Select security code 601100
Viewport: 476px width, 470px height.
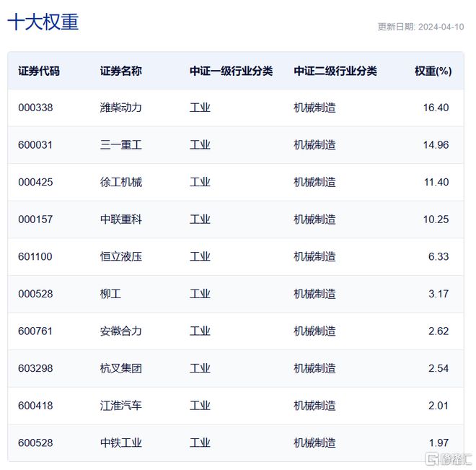(35, 257)
